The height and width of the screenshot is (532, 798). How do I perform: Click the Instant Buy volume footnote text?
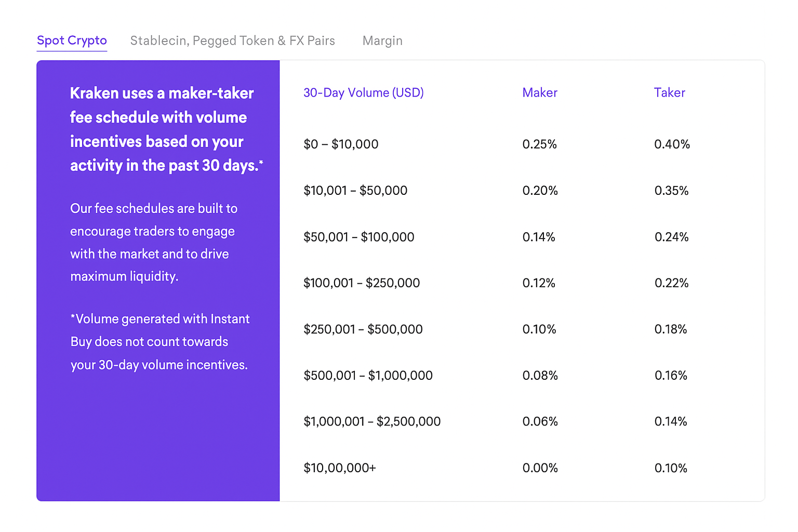pyautogui.click(x=159, y=342)
